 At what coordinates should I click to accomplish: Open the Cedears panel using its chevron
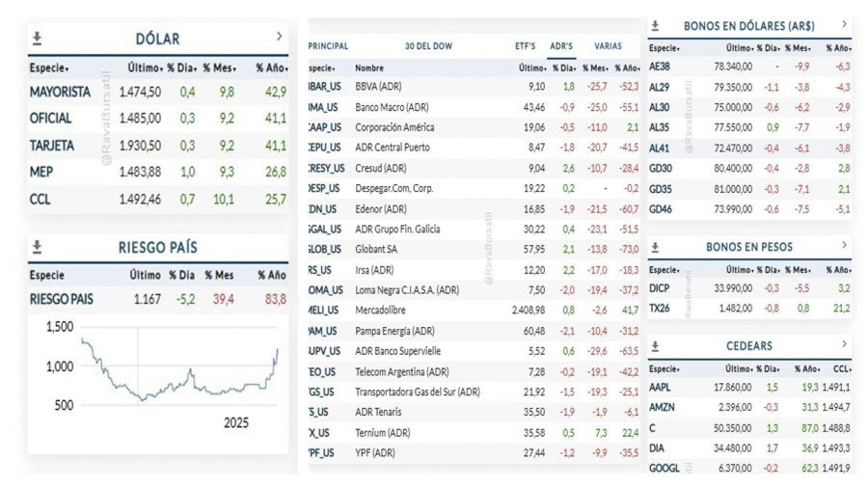(844, 344)
